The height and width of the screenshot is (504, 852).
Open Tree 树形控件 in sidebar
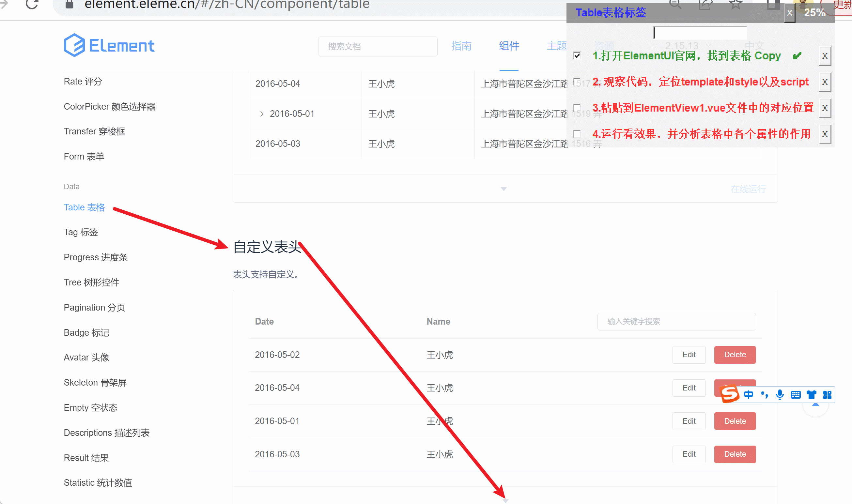[91, 282]
